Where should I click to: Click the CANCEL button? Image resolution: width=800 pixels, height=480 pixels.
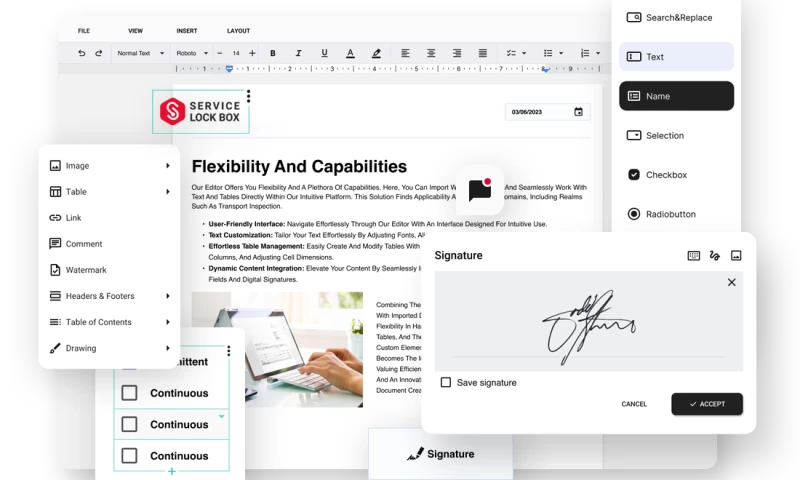pyautogui.click(x=634, y=404)
